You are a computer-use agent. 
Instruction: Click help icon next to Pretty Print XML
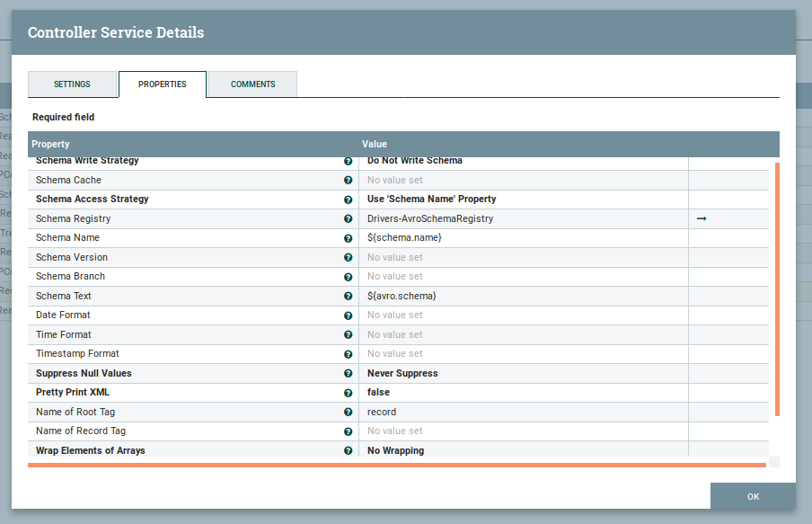tap(348, 393)
